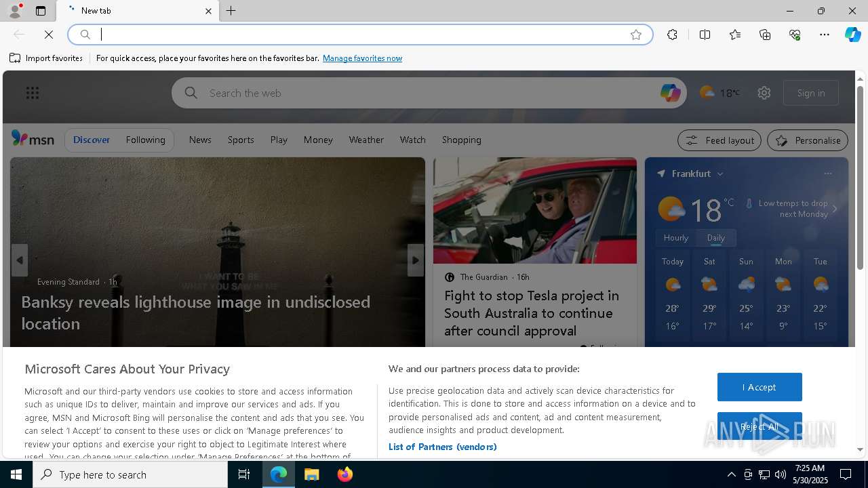Select Today forecast column
Image resolution: width=868 pixels, height=488 pixels.
[x=673, y=296]
